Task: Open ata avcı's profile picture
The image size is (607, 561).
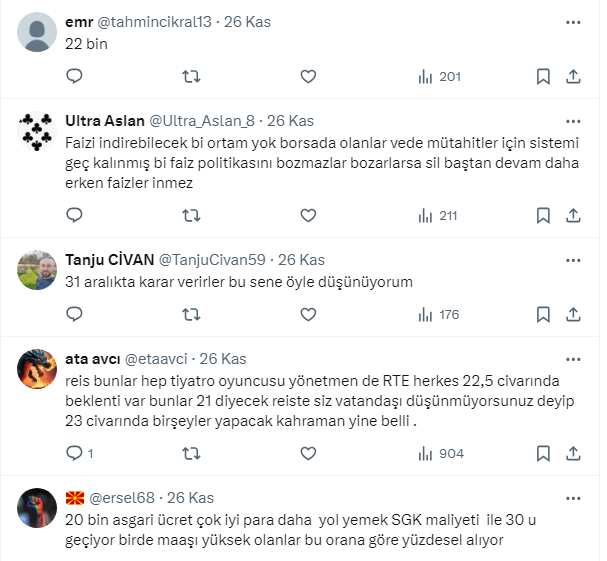Action: 38,370
